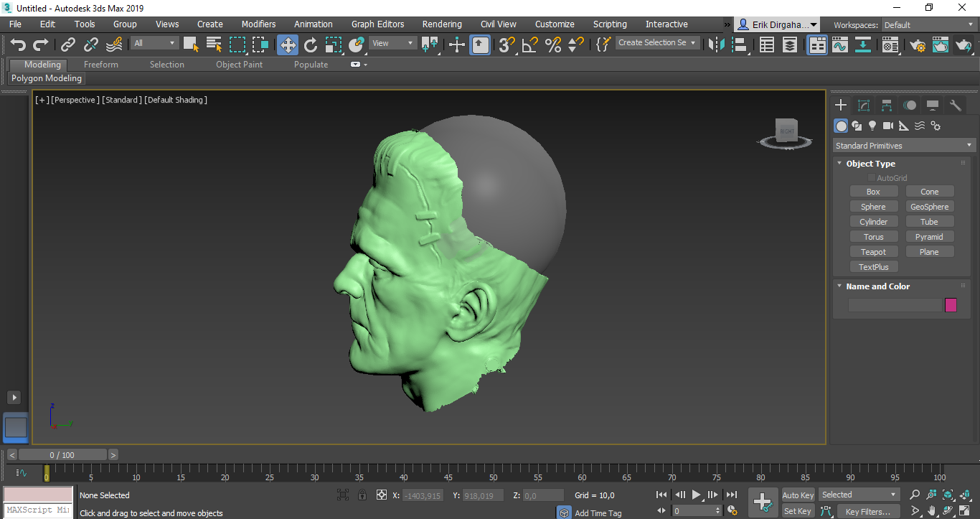Image resolution: width=980 pixels, height=519 pixels.
Task: Expand the selection filter All dropdown
Action: tap(154, 43)
